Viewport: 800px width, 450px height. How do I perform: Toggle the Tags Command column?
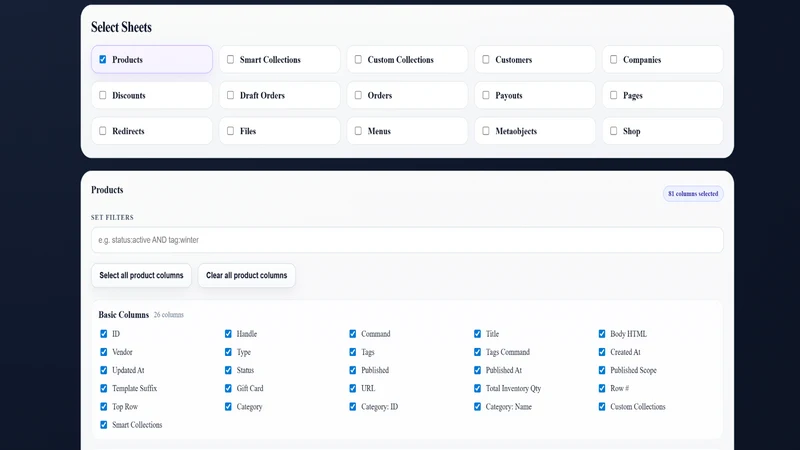click(477, 352)
